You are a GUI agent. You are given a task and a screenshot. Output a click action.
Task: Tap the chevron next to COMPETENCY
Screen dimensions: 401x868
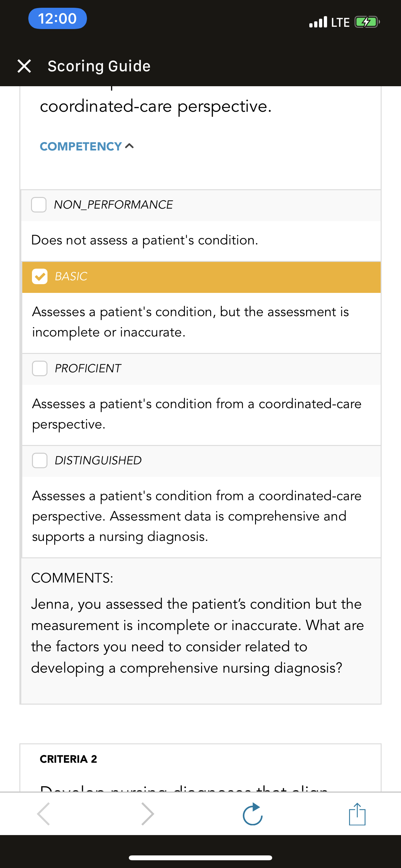tap(129, 146)
